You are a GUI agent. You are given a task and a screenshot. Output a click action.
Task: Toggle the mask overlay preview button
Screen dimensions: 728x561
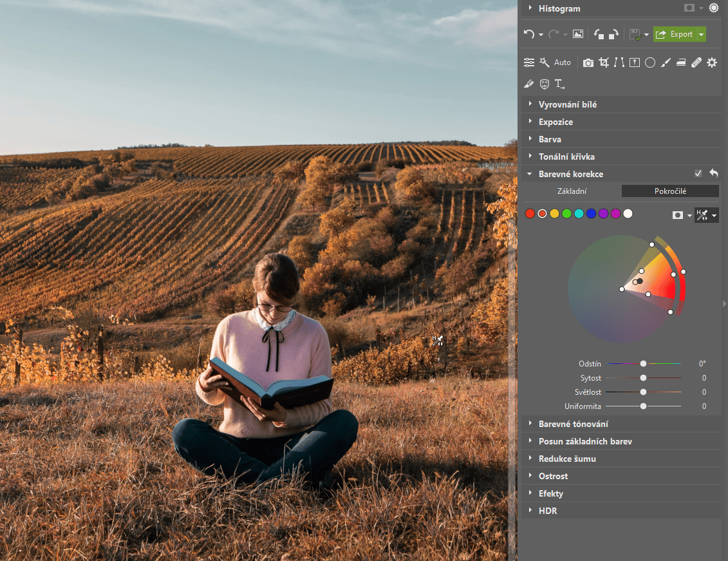coord(678,214)
